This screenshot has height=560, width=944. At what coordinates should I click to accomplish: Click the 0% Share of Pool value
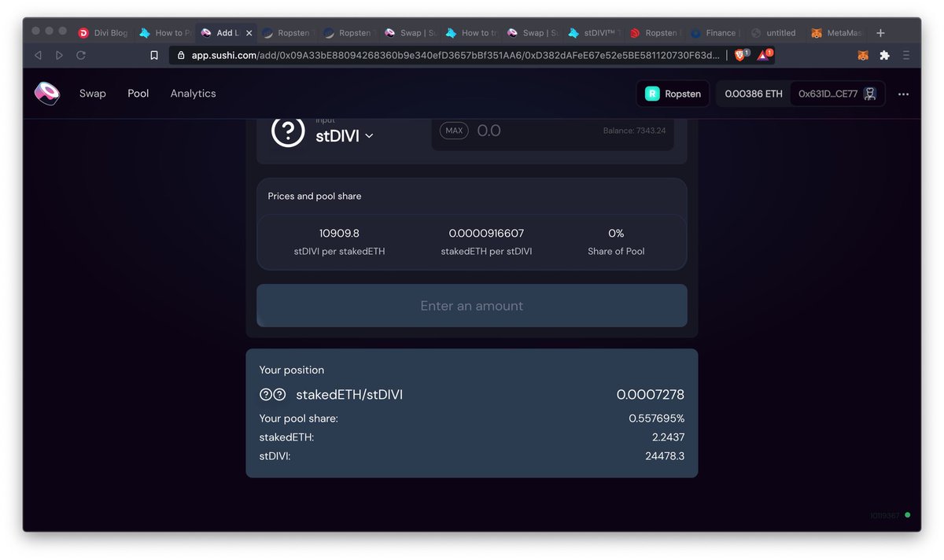(616, 234)
